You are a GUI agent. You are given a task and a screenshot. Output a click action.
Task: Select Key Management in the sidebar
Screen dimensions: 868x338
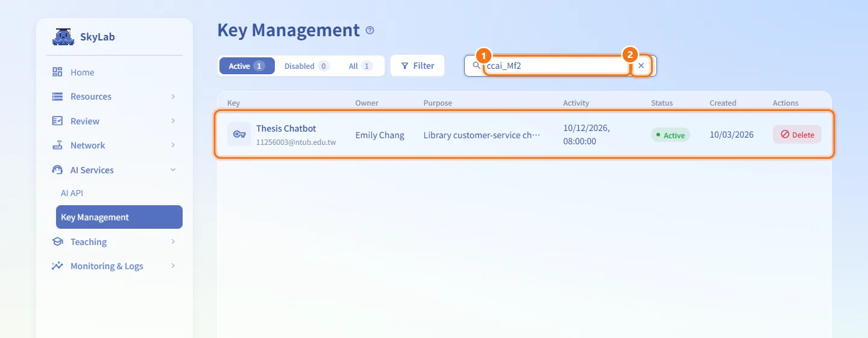coord(119,217)
